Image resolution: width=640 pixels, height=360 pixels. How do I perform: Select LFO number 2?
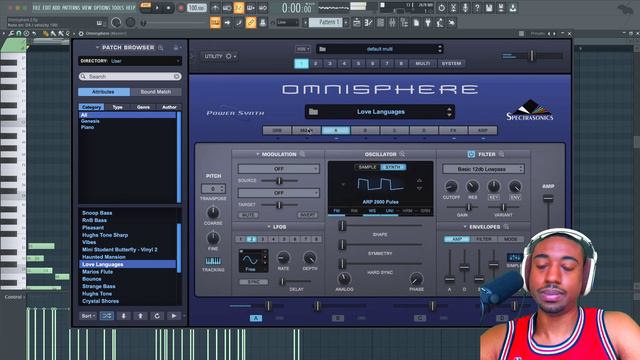point(251,239)
